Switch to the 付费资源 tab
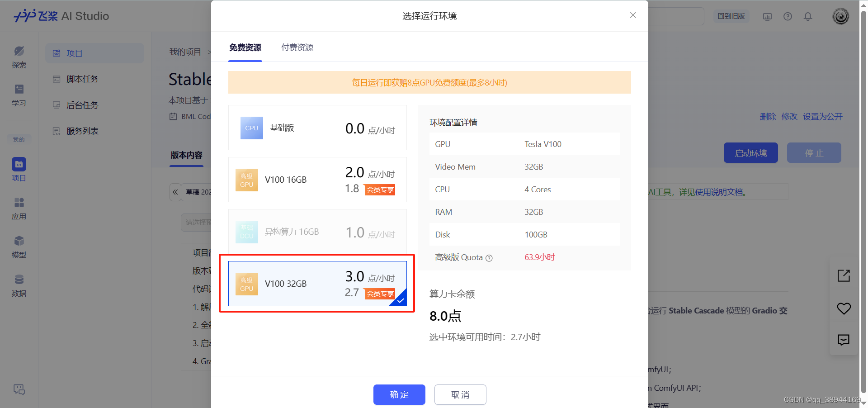The width and height of the screenshot is (868, 408). click(297, 47)
